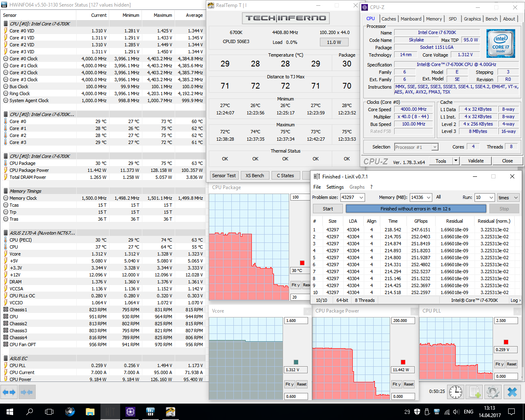Click the safely remove hardware tray icon

click(x=427, y=412)
